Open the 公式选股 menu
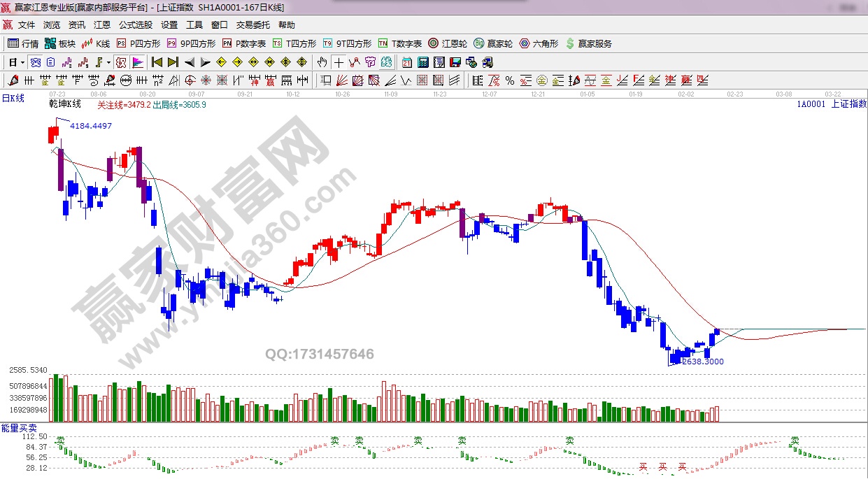This screenshot has width=868, height=479. [135, 25]
